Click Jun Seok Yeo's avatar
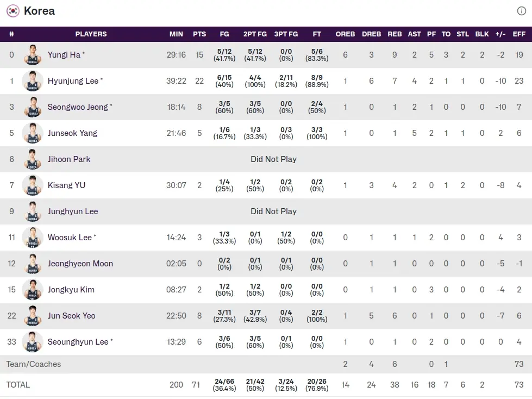The width and height of the screenshot is (532, 399). (33, 316)
